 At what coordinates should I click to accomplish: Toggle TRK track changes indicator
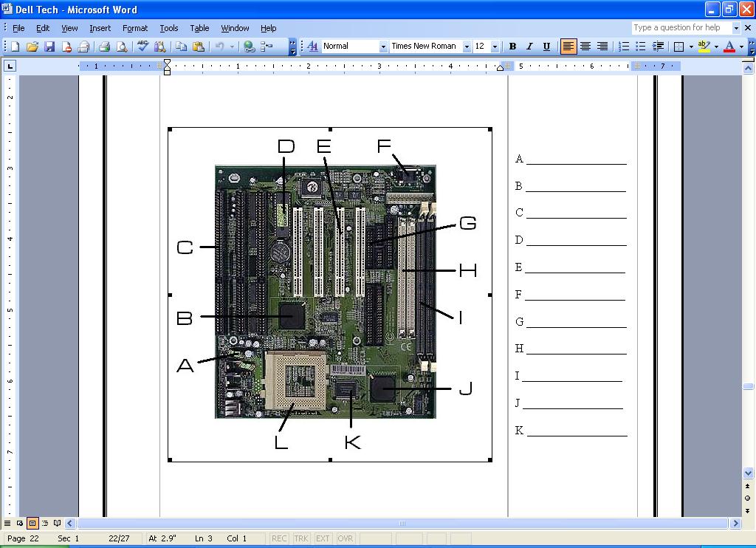click(x=301, y=538)
